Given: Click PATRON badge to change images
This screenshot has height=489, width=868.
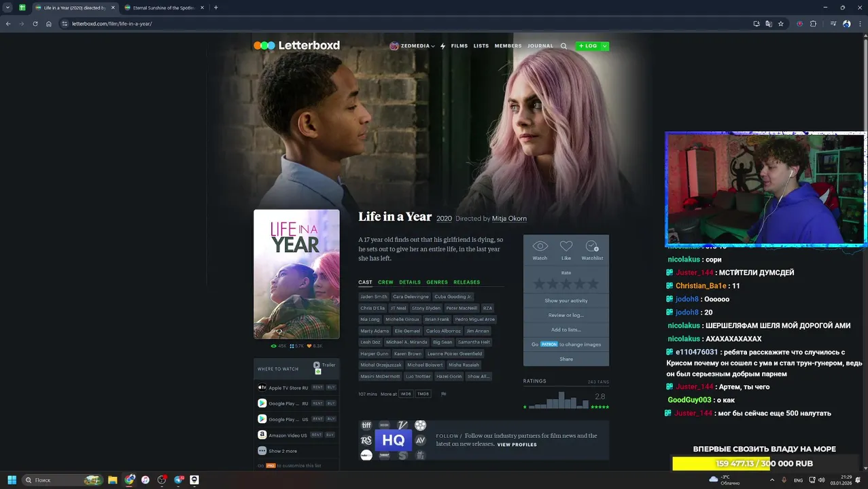Looking at the screenshot, I should pyautogui.click(x=549, y=344).
